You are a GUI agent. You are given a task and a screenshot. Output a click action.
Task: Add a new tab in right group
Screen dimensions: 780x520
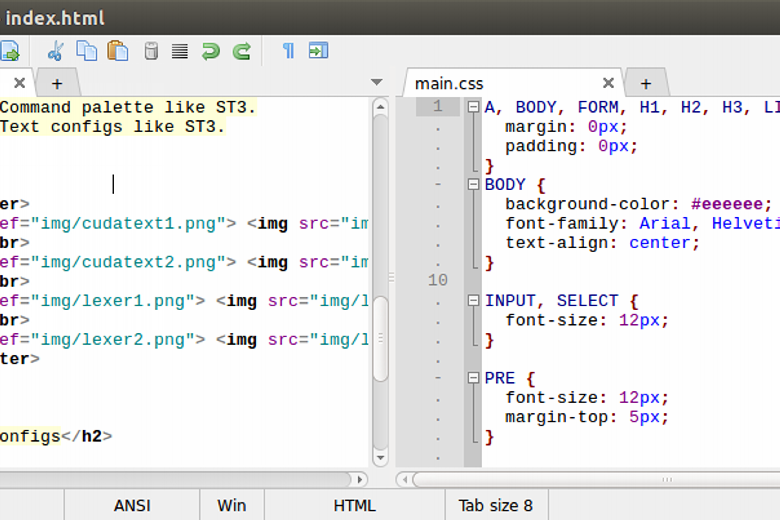646,83
